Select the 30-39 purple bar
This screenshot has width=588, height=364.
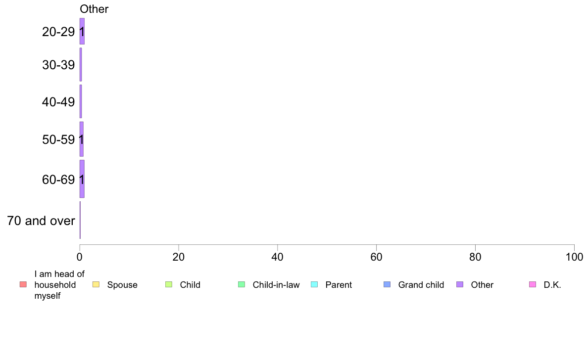[81, 64]
